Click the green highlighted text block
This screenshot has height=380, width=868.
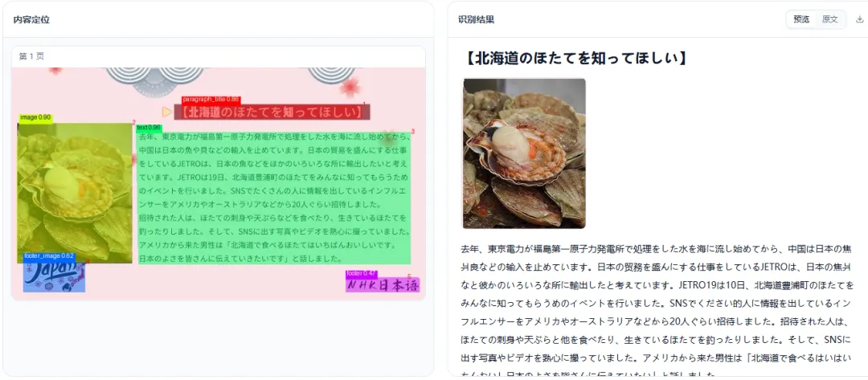click(274, 198)
